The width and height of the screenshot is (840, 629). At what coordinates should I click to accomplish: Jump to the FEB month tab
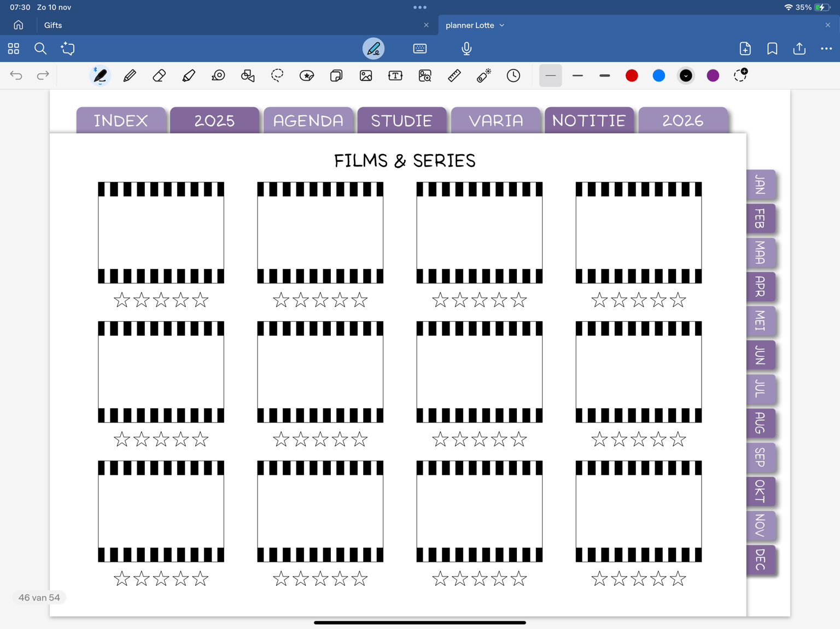click(761, 219)
